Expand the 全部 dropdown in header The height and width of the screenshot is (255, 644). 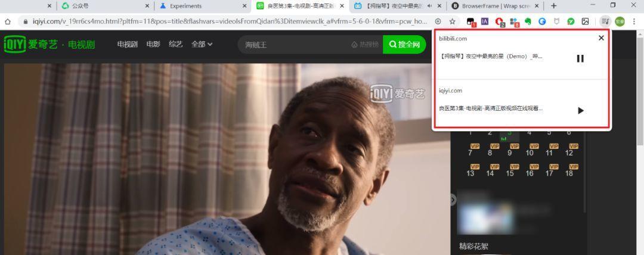[202, 44]
